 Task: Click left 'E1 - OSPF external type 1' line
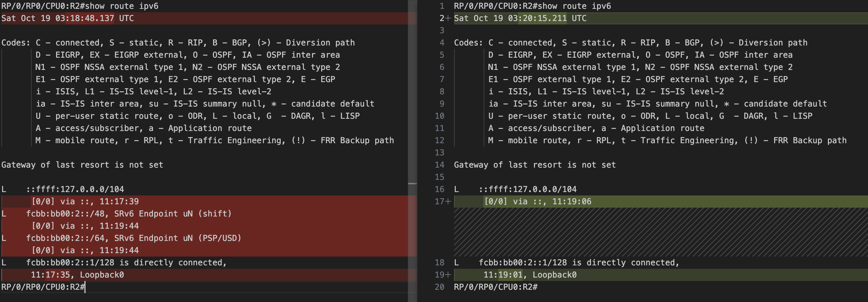coord(185,79)
